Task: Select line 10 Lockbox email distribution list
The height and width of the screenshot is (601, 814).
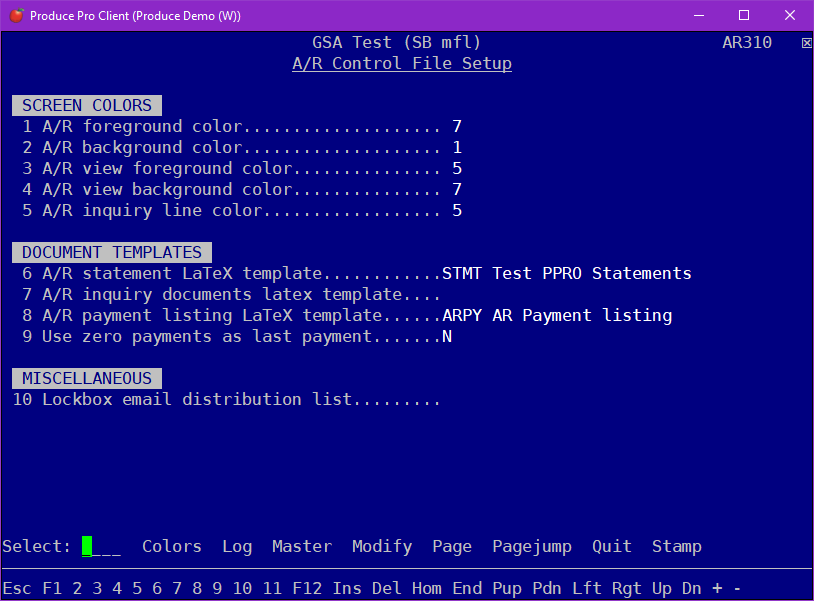Action: coord(226,400)
